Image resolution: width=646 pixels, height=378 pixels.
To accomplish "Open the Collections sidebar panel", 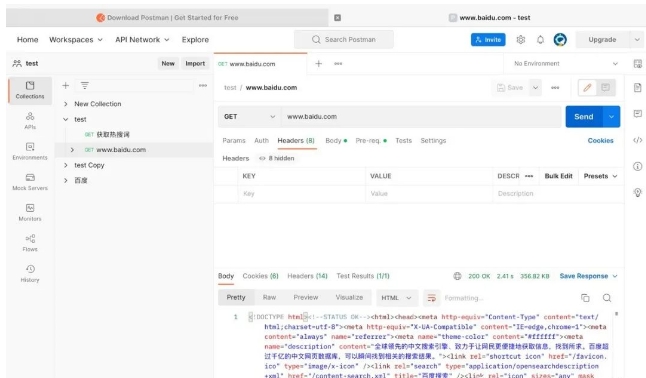I will [30, 90].
